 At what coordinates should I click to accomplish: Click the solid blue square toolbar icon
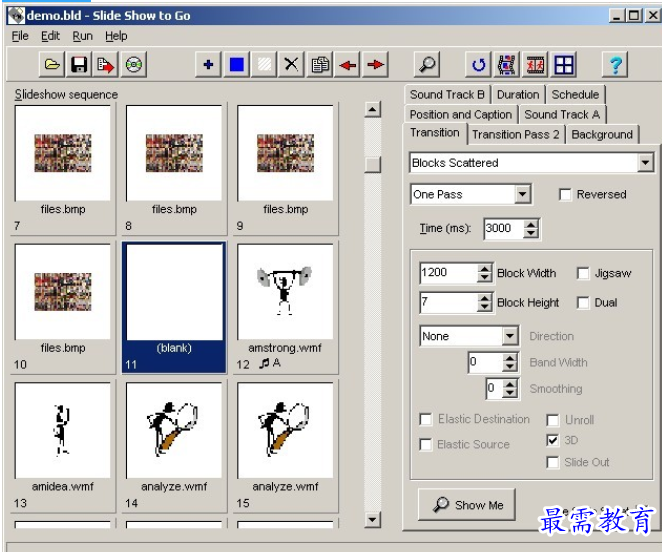(x=236, y=65)
